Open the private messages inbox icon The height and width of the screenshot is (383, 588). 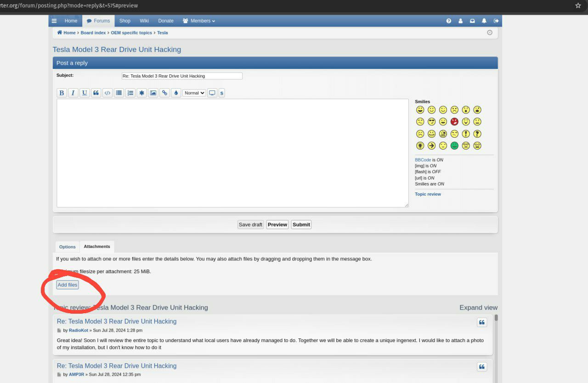472,21
